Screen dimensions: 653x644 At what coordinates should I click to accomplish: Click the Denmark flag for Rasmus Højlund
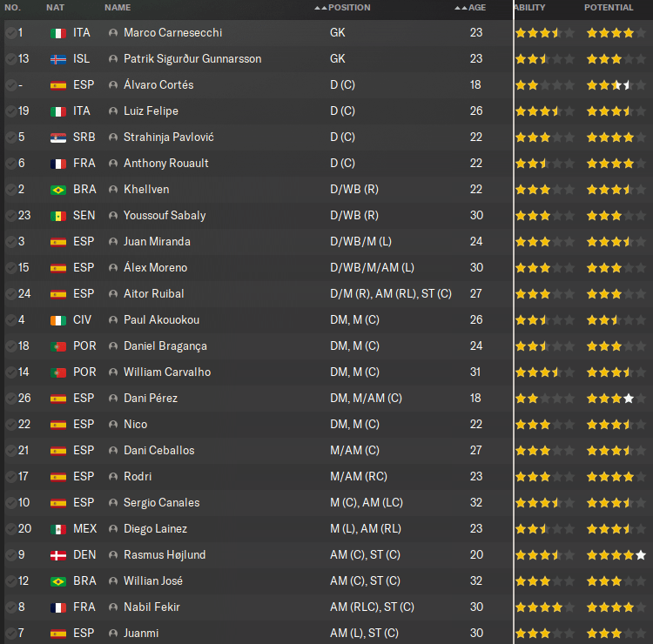(x=58, y=555)
